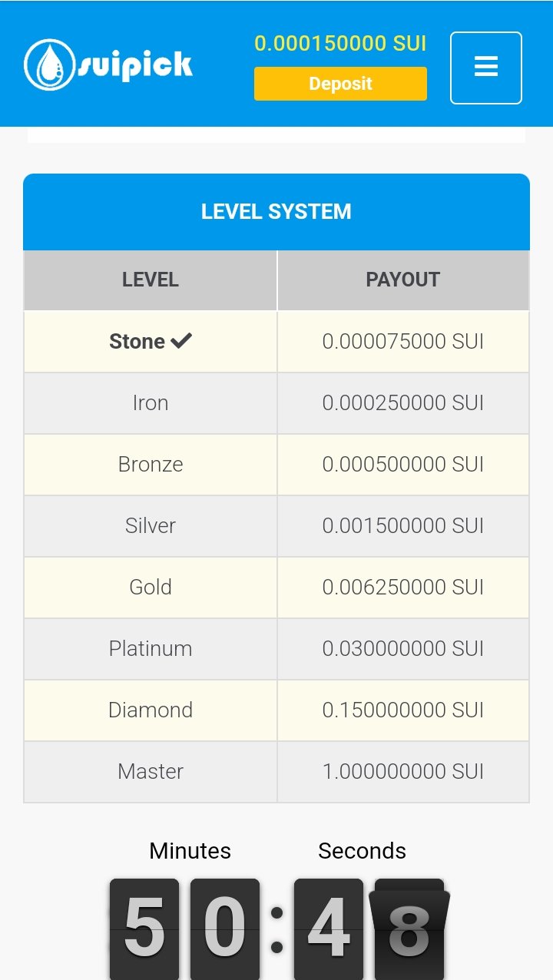This screenshot has height=980, width=553.
Task: Click the PAYOUT column header
Action: [x=402, y=280]
